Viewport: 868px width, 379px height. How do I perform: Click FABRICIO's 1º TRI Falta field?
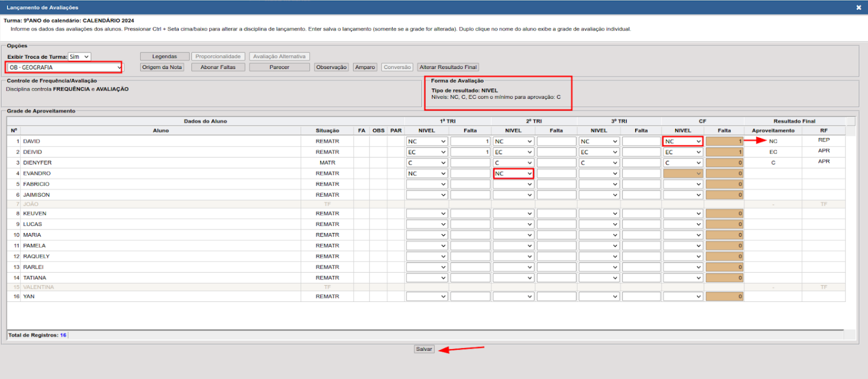pos(470,185)
